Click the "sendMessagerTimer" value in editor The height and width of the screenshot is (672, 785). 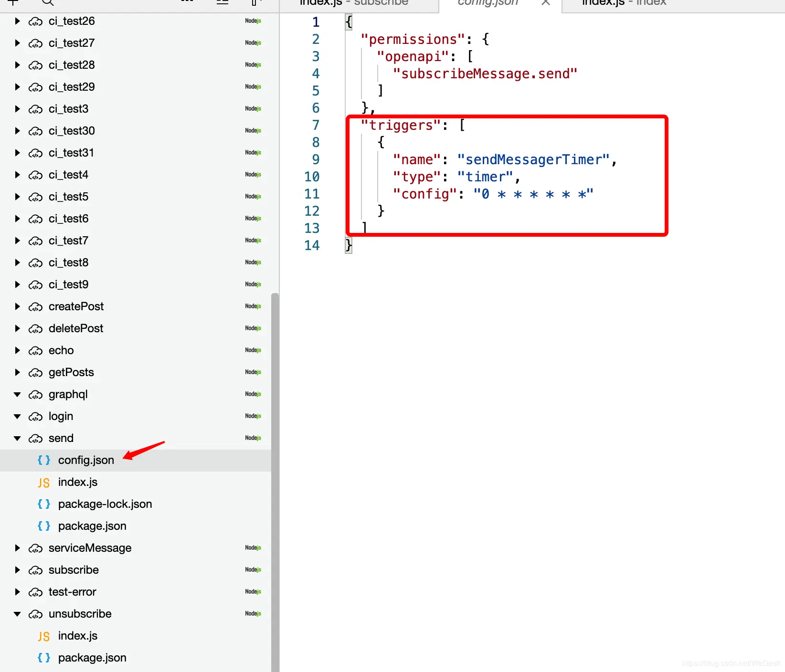533,160
